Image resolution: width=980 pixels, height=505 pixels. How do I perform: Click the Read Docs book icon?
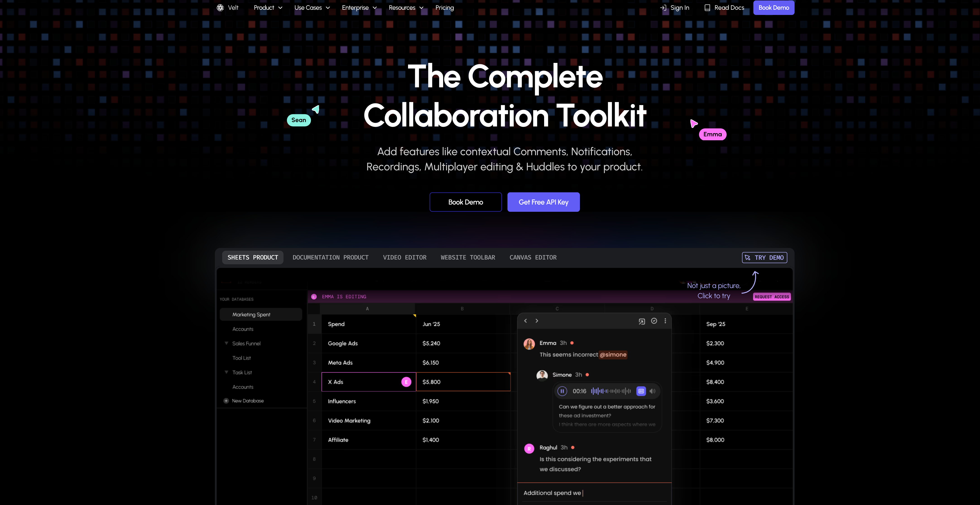pos(707,8)
